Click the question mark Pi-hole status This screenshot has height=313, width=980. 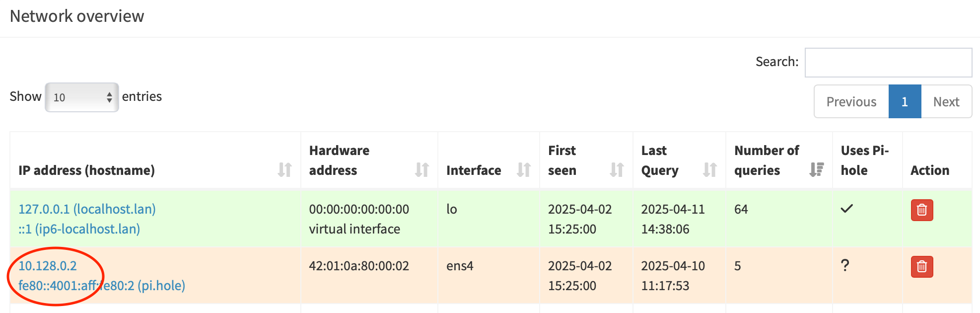pyautogui.click(x=845, y=266)
